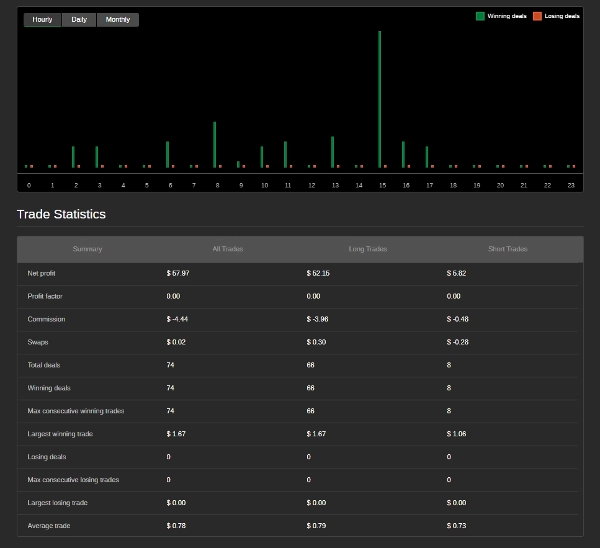Click the tallest green bar at hour 15
This screenshot has width=600, height=548.
coord(380,99)
